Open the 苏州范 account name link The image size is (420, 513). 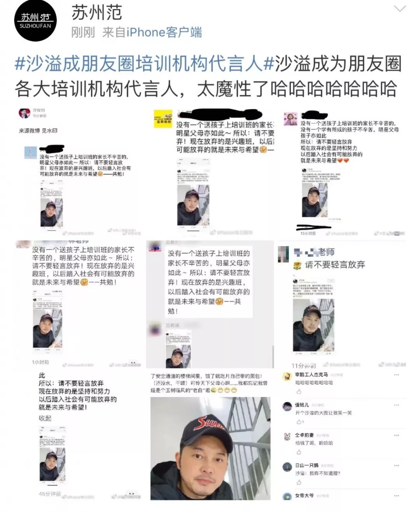point(96,12)
